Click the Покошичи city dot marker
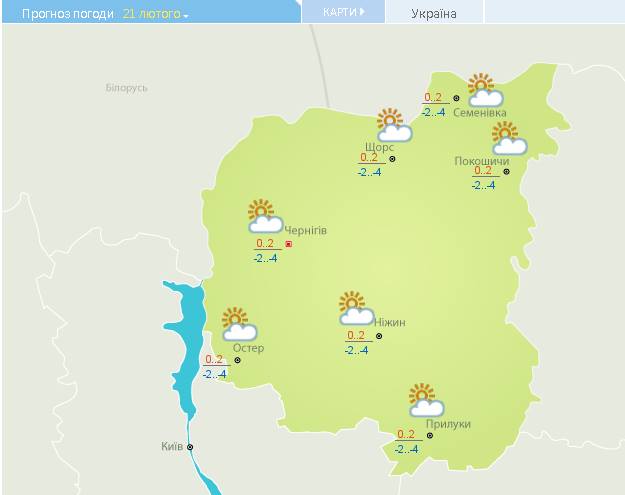 click(506, 172)
